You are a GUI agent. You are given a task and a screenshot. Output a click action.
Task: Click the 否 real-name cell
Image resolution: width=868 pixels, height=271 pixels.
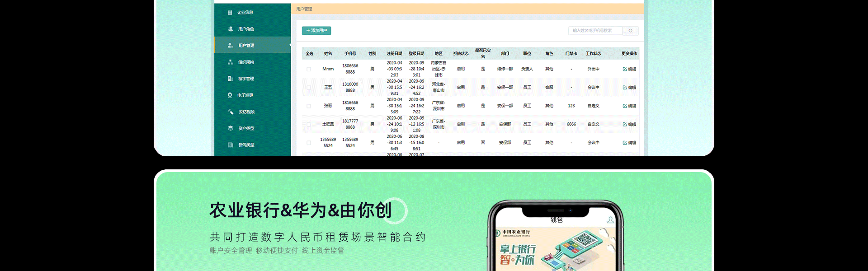[483, 143]
